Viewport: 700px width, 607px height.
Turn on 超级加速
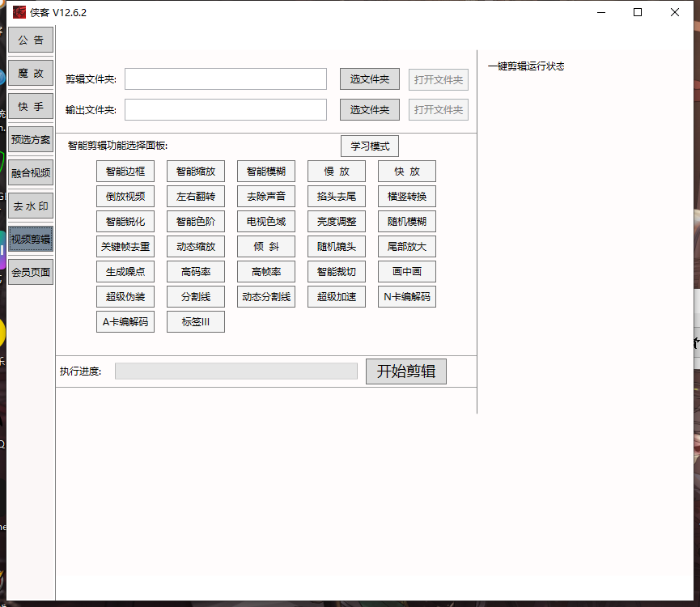coord(337,297)
